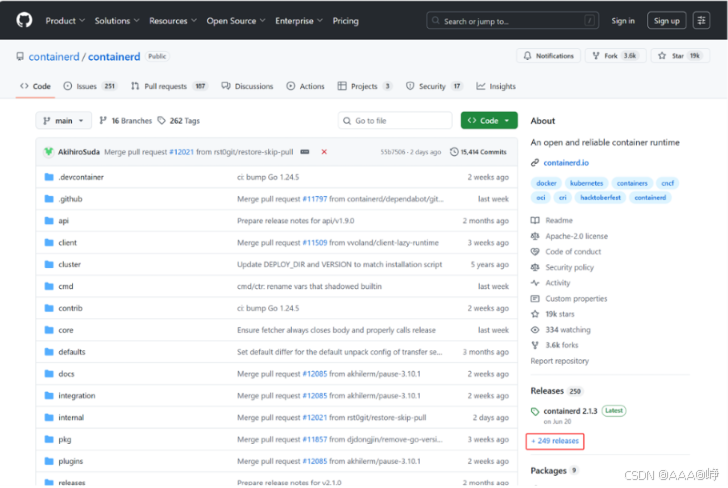Open the Insights tab
This screenshot has height=488, width=728.
click(496, 86)
